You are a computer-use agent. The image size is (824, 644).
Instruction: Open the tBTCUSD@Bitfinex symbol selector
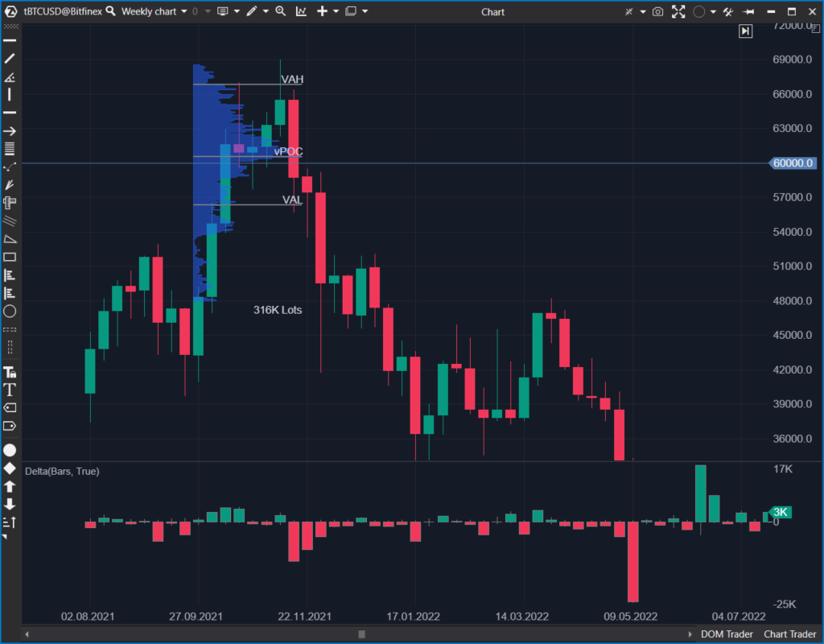coord(61,11)
